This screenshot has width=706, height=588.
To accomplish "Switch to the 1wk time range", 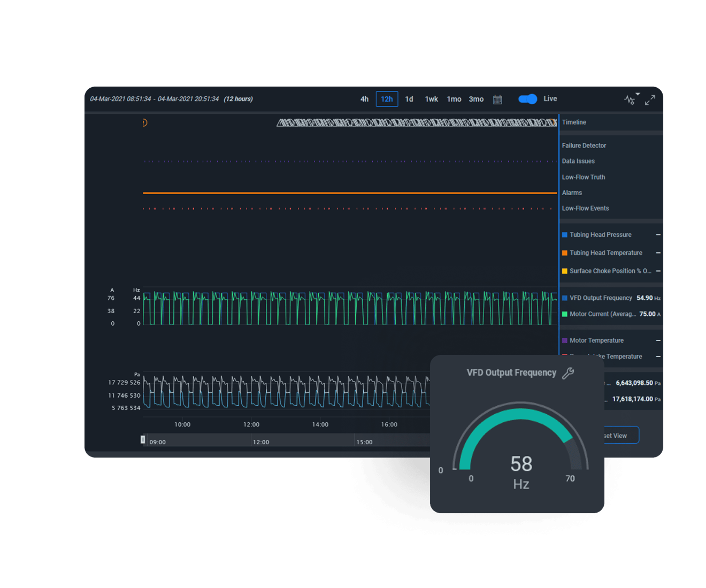I will coord(431,99).
